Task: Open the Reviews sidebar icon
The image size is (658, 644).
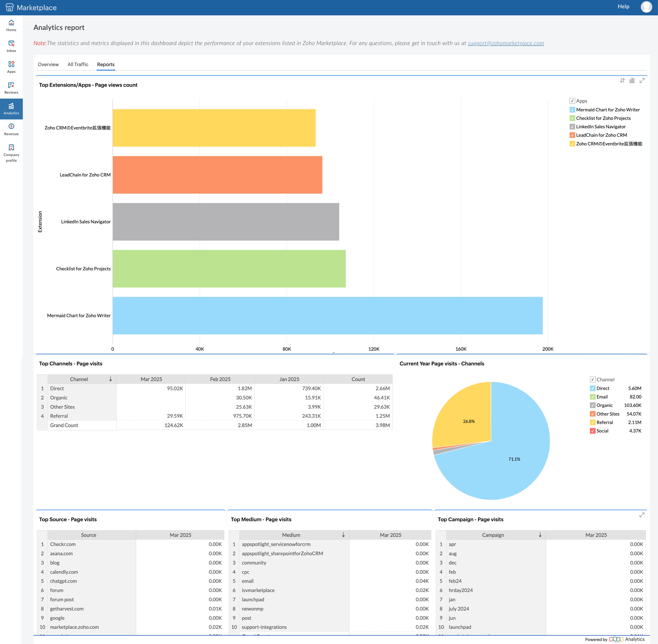Action: pos(11,88)
